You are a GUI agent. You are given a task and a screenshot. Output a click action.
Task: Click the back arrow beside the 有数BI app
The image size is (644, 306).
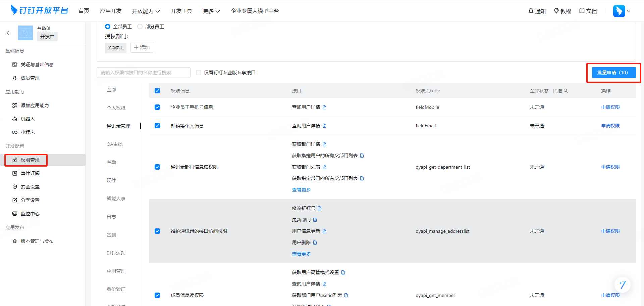tap(8, 33)
